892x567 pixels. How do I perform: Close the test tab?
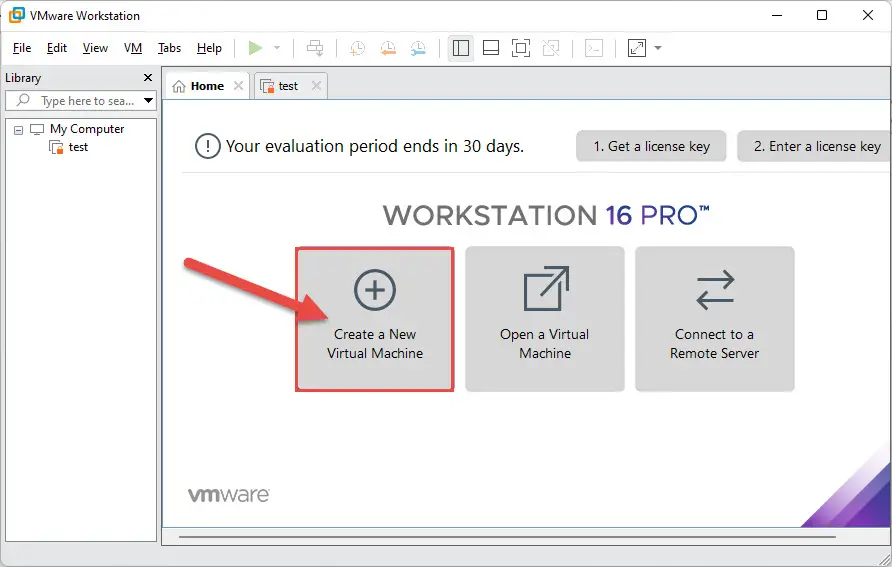coord(316,86)
